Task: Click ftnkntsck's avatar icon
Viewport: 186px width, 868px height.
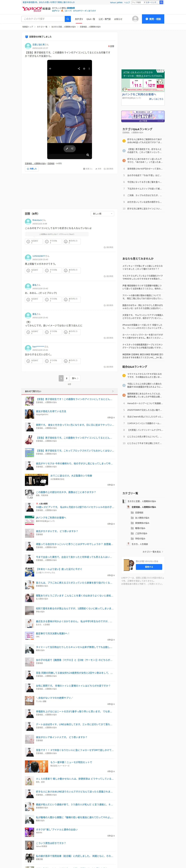Action: click(28, 222)
